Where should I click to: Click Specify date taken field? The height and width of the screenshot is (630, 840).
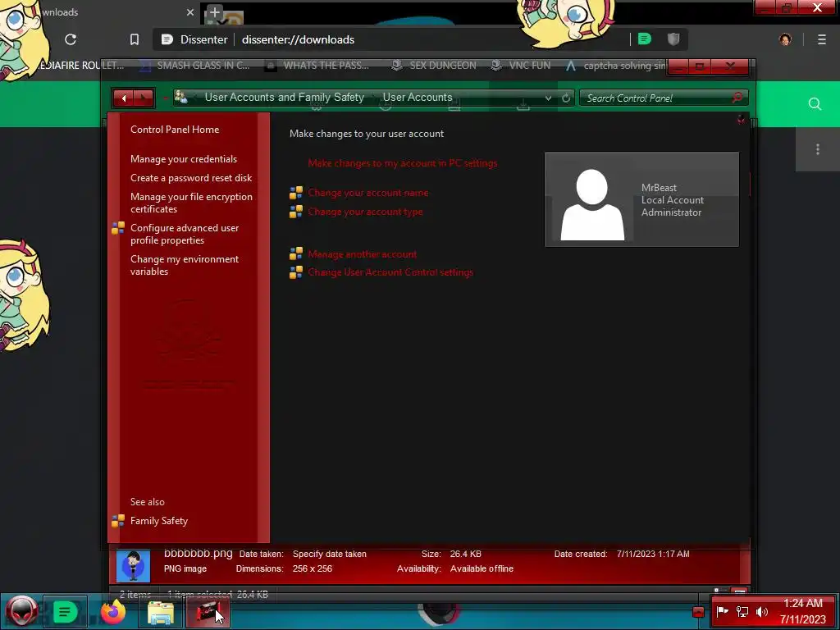click(330, 554)
